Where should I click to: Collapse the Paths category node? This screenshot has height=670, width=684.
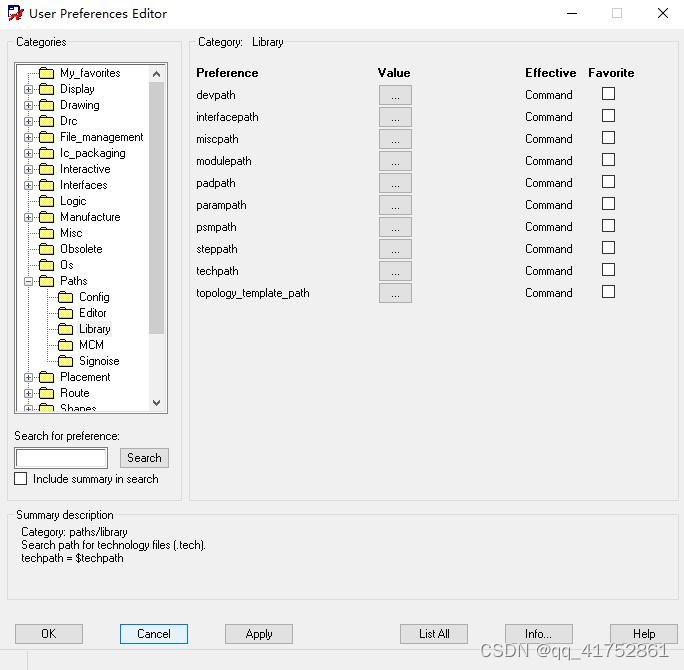[x=28, y=281]
